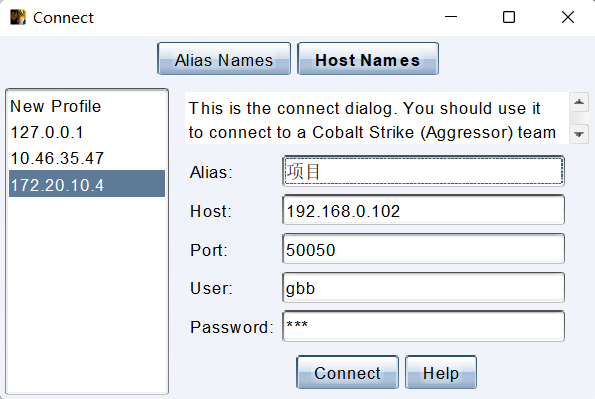Click the Host field showing 192.168.0.102
Screen dimensions: 595x399
click(x=423, y=210)
